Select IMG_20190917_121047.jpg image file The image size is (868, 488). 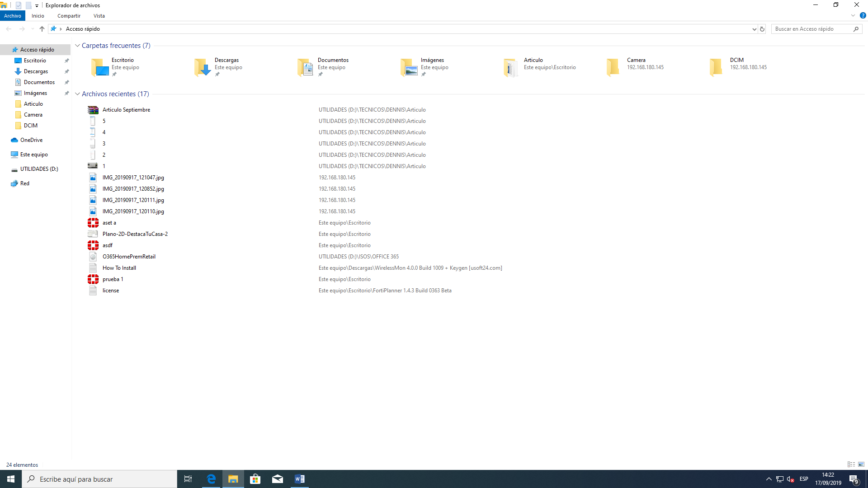pyautogui.click(x=133, y=178)
